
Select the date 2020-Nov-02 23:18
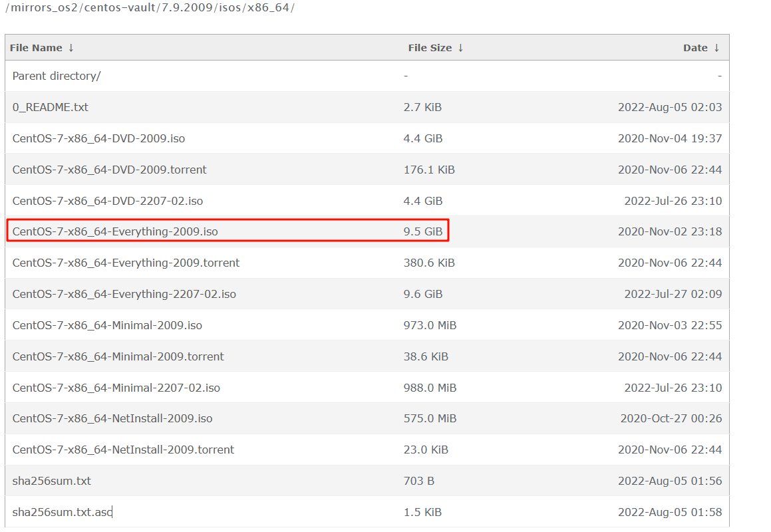click(x=670, y=231)
